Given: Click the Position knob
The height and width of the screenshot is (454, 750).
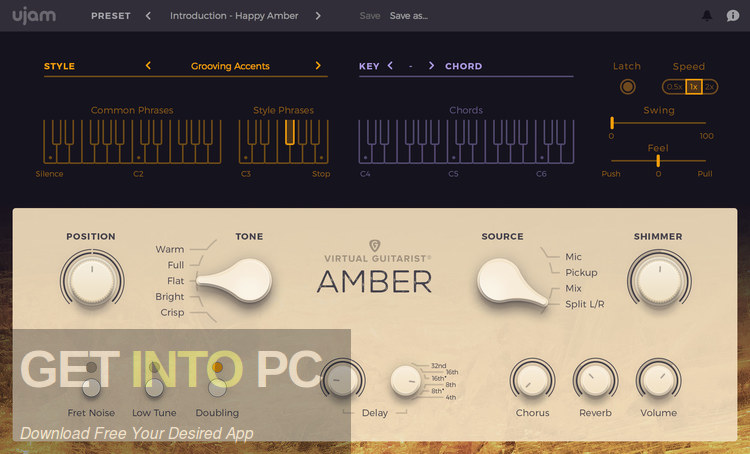Looking at the screenshot, I should [x=92, y=279].
